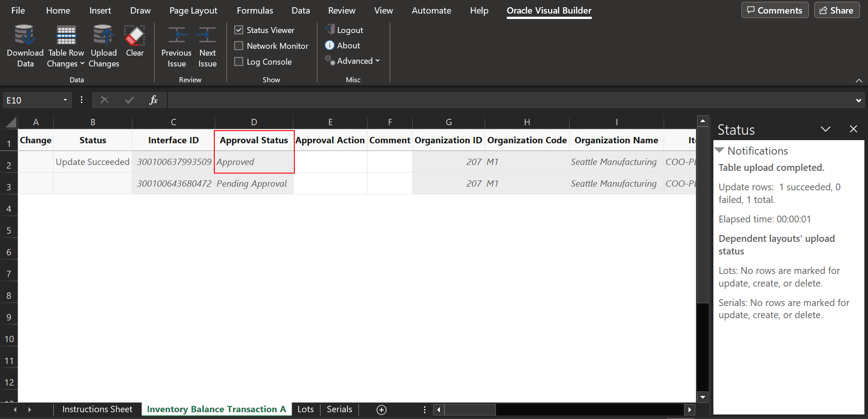Open the Page Layout tab
Screen dimensions: 868x419
click(x=193, y=10)
